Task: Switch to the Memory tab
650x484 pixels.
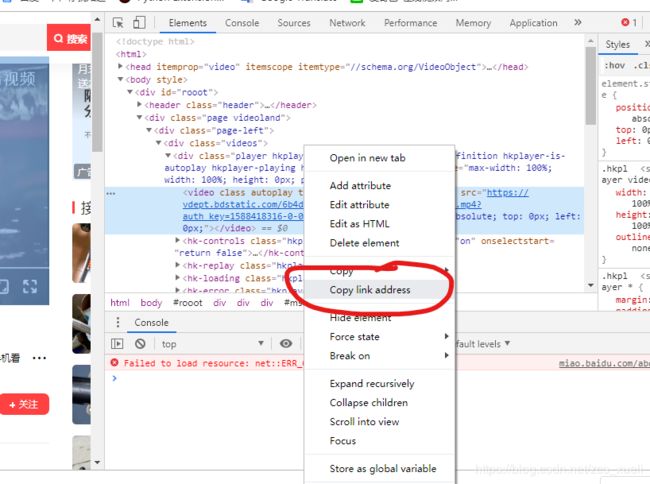Action: 473,23
